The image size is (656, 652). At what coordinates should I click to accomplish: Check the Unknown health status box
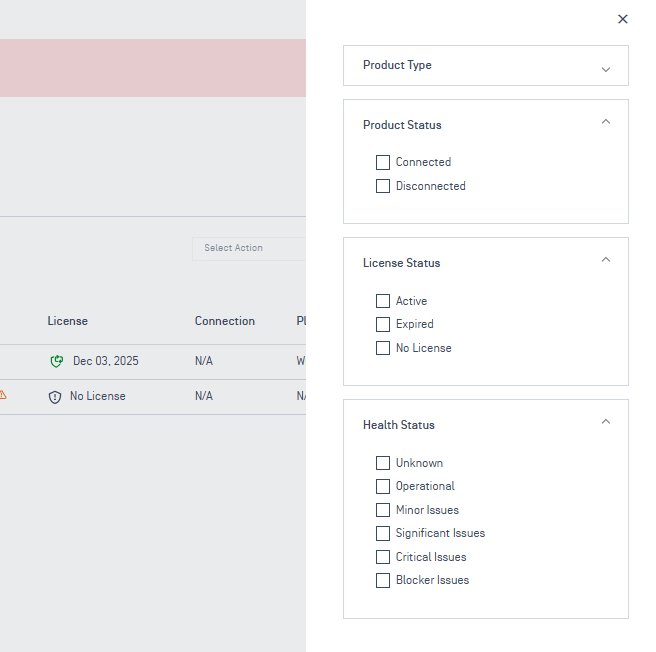click(x=383, y=463)
